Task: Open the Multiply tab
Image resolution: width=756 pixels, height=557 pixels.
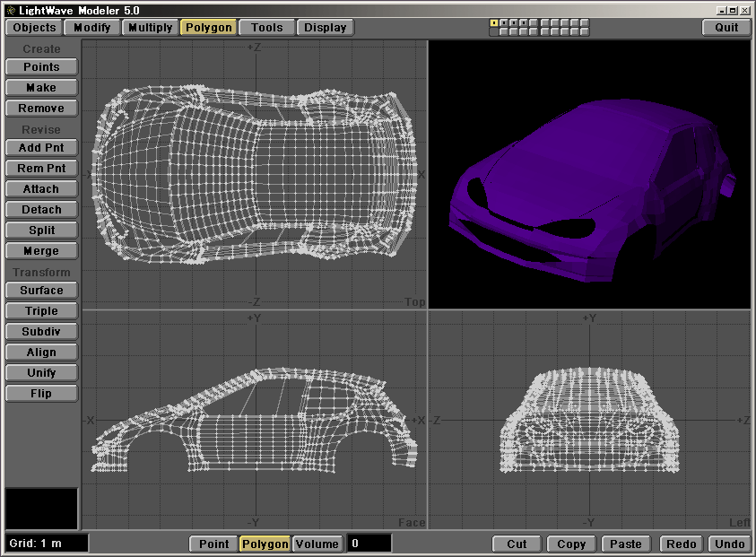Action: pyautogui.click(x=150, y=27)
